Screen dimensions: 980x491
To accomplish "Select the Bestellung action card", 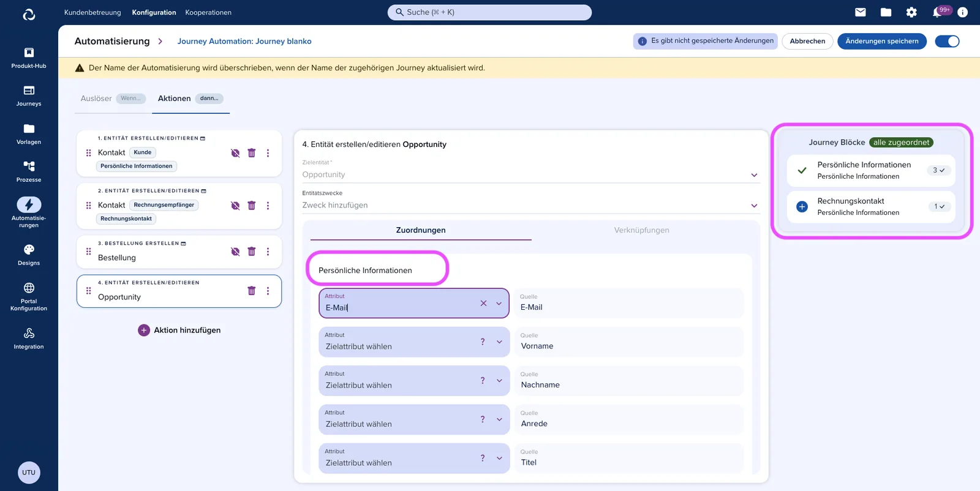I will [x=179, y=252].
